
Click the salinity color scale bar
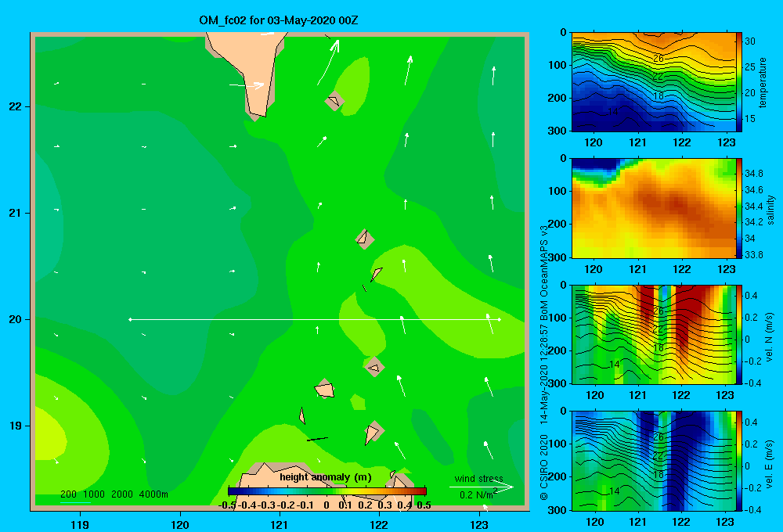click(739, 208)
